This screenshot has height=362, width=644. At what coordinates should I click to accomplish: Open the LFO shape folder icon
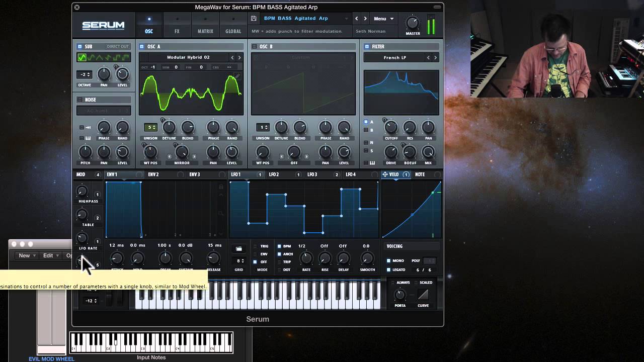point(239,249)
